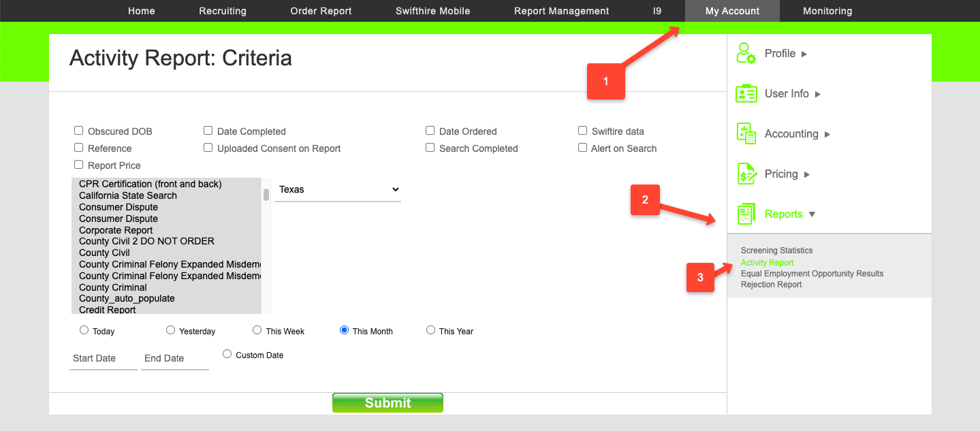Open the Reports document icon
980x431 pixels.
point(746,214)
